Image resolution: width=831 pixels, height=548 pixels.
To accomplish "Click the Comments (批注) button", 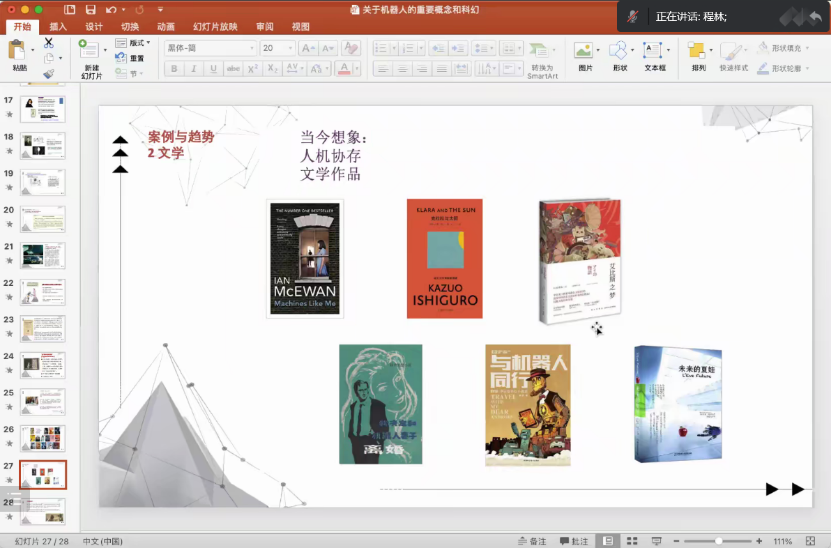I will pos(574,541).
